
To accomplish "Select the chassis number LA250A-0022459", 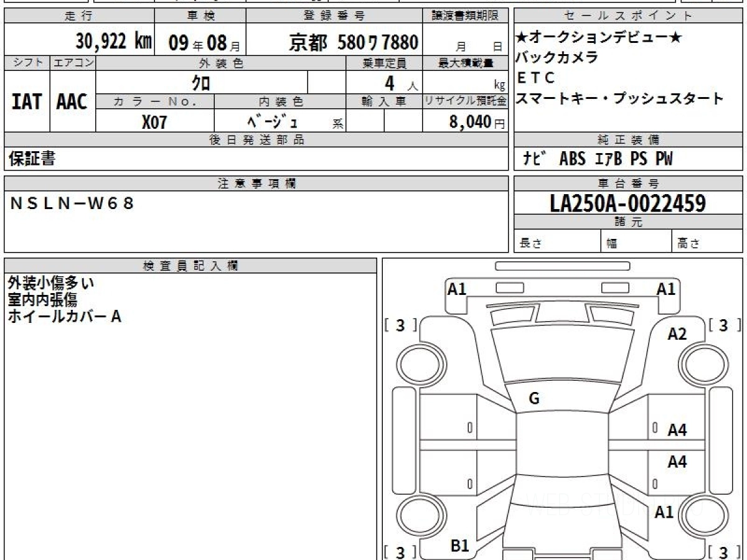I will pyautogui.click(x=627, y=203).
